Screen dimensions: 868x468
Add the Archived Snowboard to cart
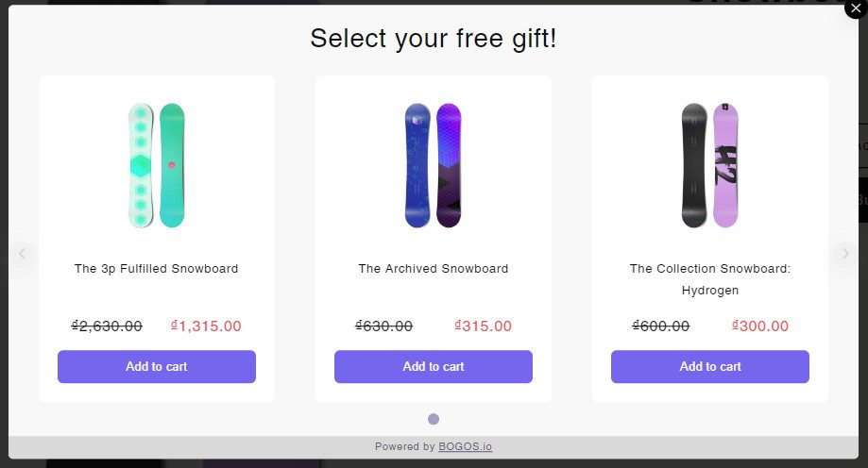click(x=434, y=367)
